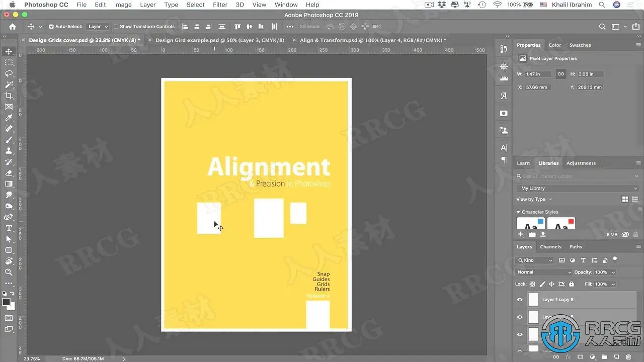Add content with the library plus button
Viewport: 644px width, 362px height.
[x=521, y=234]
